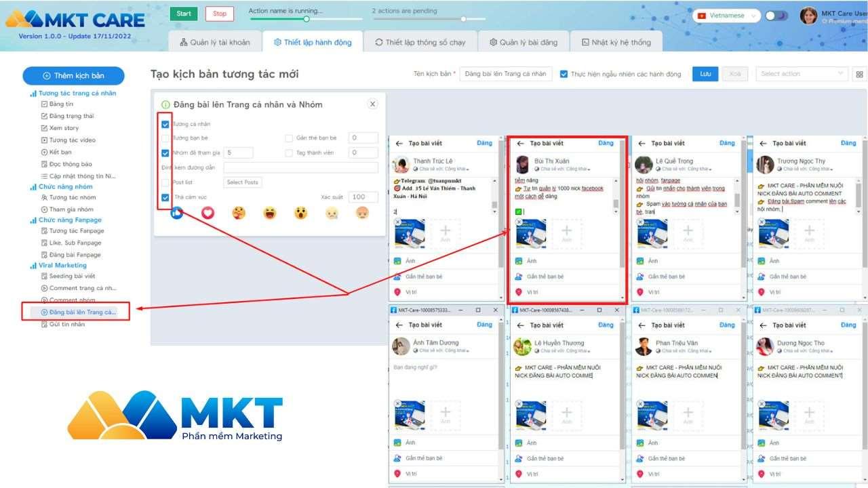Click the grid layout icon beside Select action
Viewport: 868px width, 488px height.
[x=860, y=74]
